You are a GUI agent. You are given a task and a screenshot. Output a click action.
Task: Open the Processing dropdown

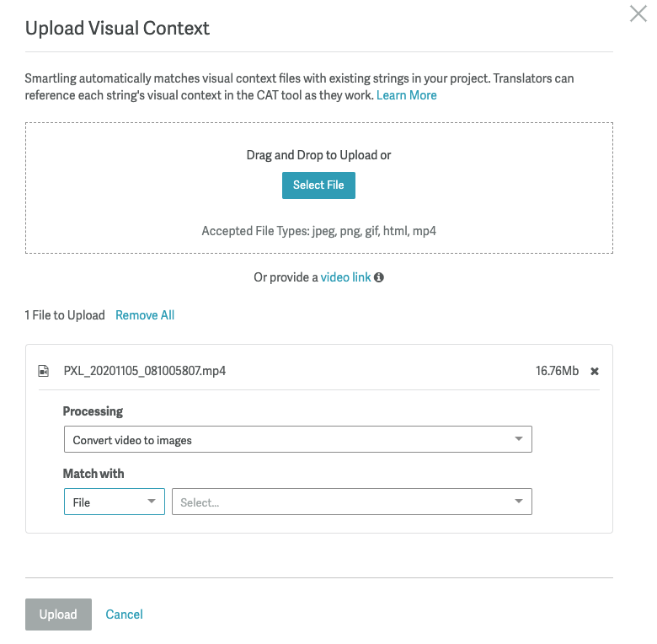click(297, 439)
